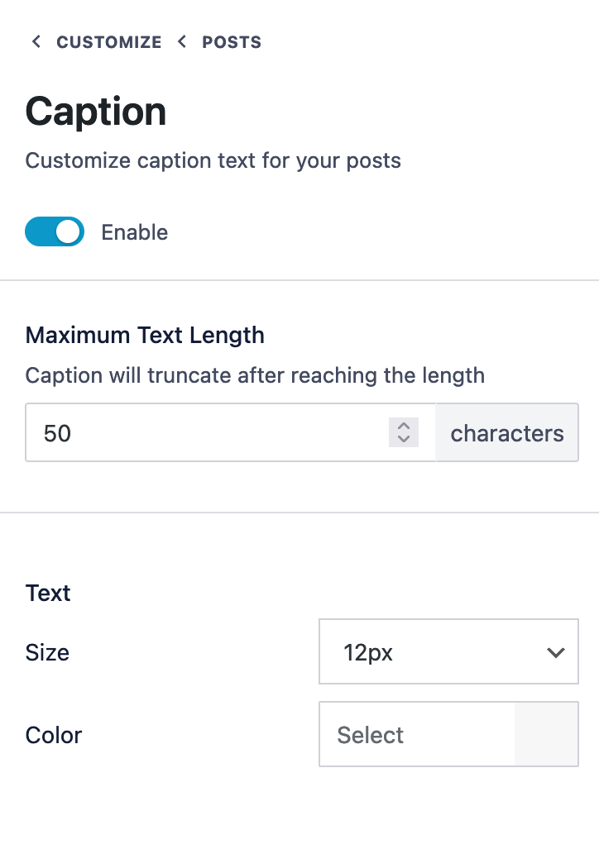Click the Color Select input field
The image size is (599, 868).
click(x=416, y=735)
